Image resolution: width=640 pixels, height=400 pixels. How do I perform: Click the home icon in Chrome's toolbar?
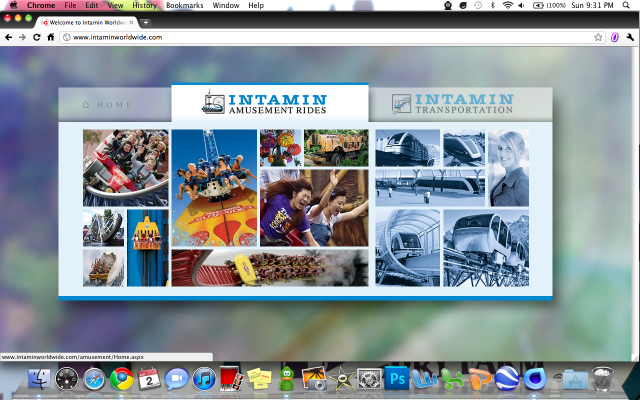51,37
